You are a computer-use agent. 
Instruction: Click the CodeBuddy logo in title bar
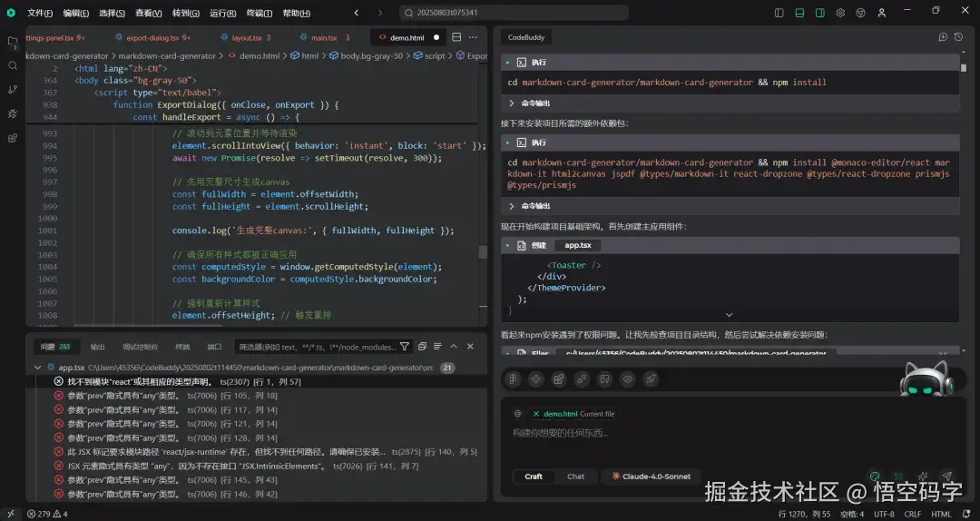pyautogui.click(x=11, y=13)
